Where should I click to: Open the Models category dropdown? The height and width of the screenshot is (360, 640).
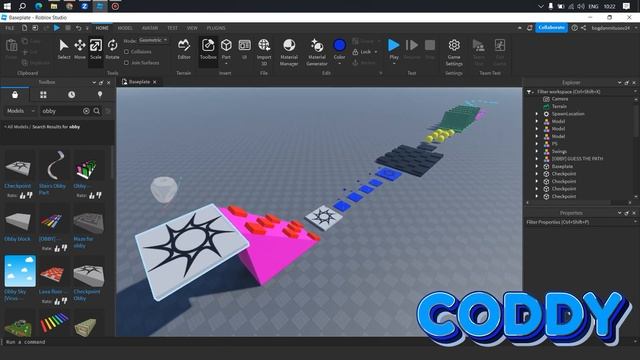click(x=20, y=111)
